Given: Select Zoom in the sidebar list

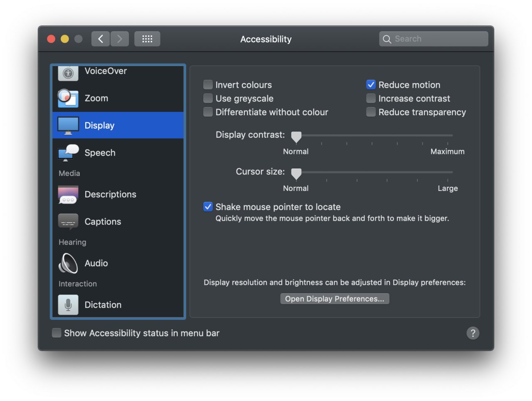Looking at the screenshot, I should click(118, 98).
